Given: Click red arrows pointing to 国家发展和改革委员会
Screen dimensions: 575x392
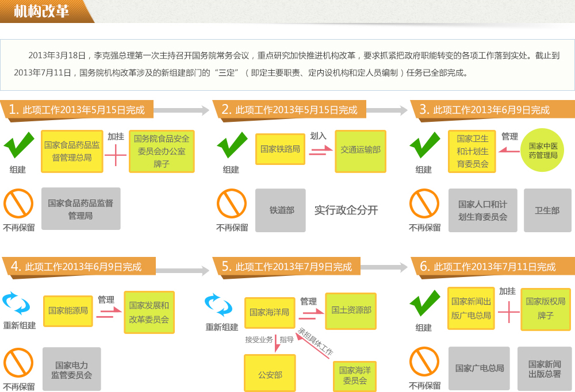Looking at the screenshot, I should point(109,312).
